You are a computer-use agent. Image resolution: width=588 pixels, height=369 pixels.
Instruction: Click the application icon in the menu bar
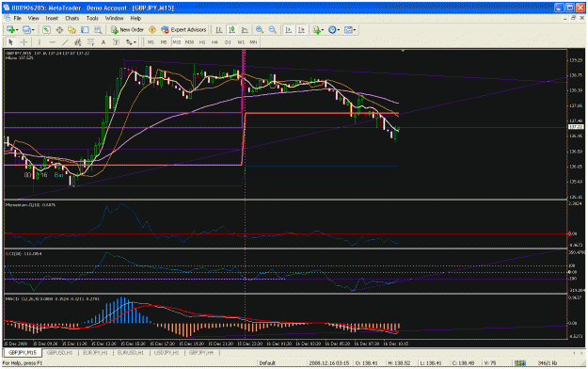point(8,18)
